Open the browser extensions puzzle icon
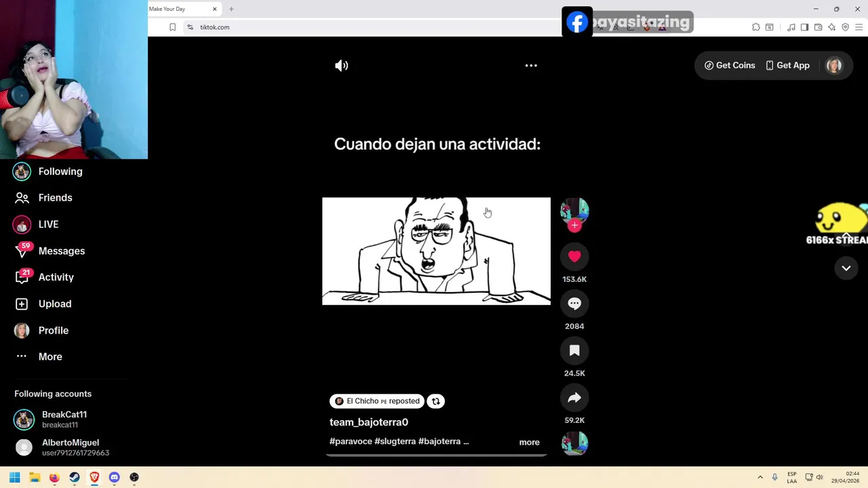Screen dimensions: 868x488 (x=756, y=27)
